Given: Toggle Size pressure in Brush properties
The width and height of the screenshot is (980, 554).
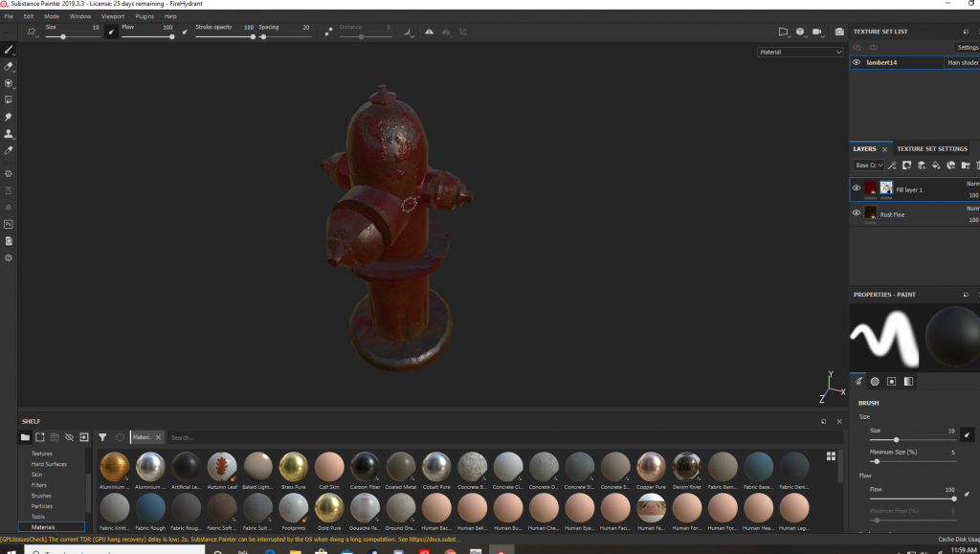Looking at the screenshot, I should 967,434.
